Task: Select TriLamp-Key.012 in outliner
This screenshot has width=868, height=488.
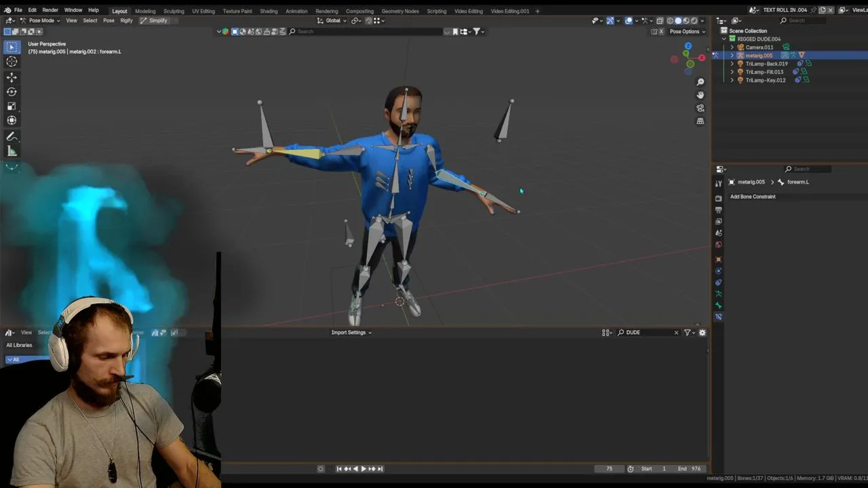Action: tap(766, 80)
